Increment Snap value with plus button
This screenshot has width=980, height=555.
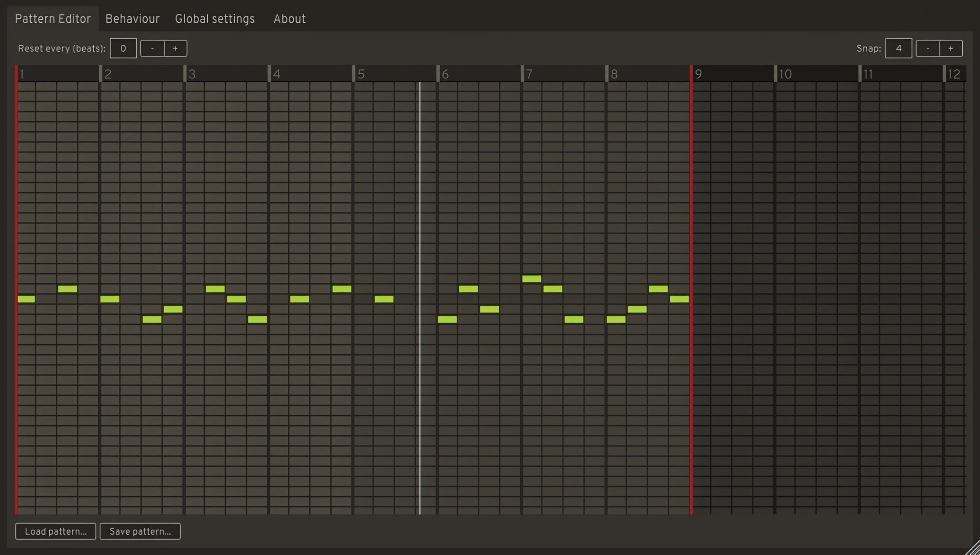[951, 48]
